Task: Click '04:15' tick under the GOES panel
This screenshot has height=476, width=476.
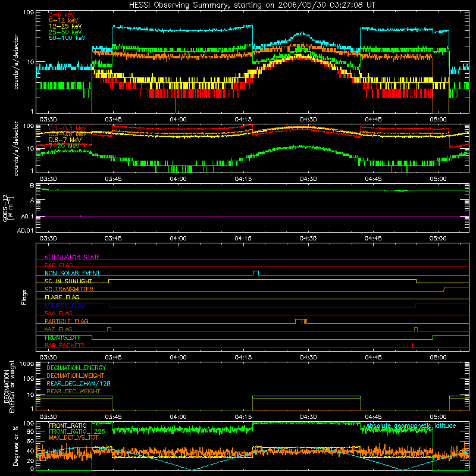Action: tap(243, 238)
